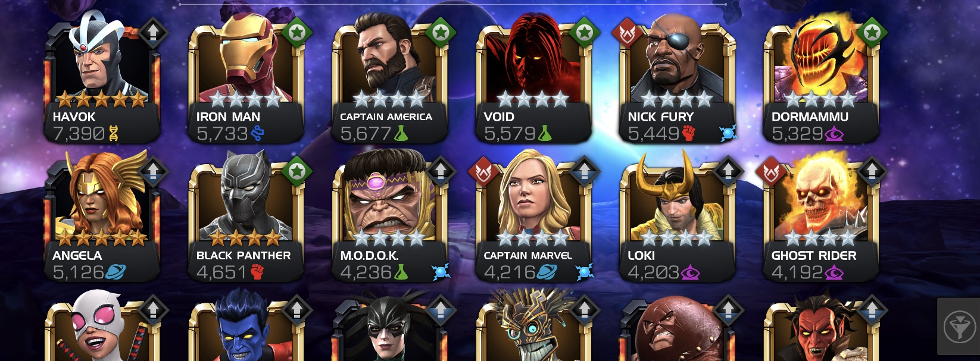Click the green star badge on Dormammu

point(872,32)
